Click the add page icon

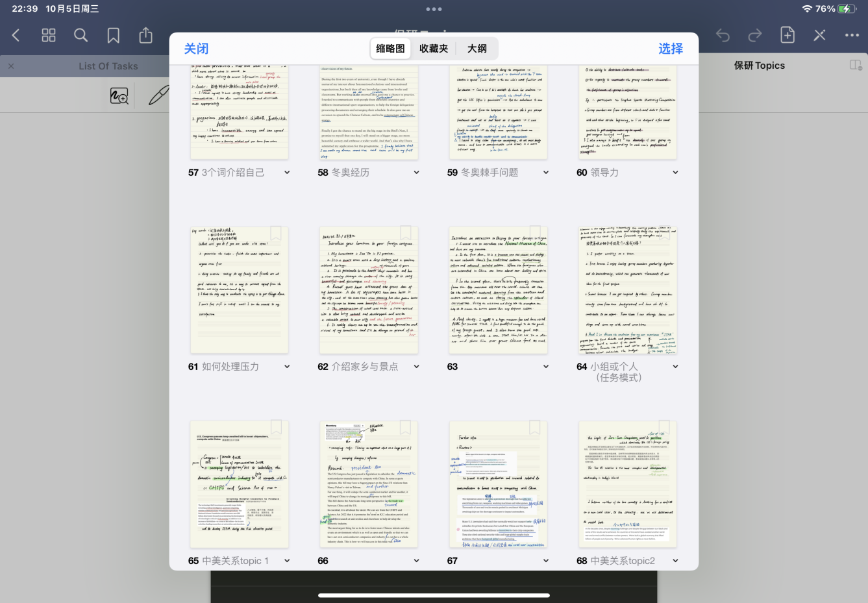787,35
